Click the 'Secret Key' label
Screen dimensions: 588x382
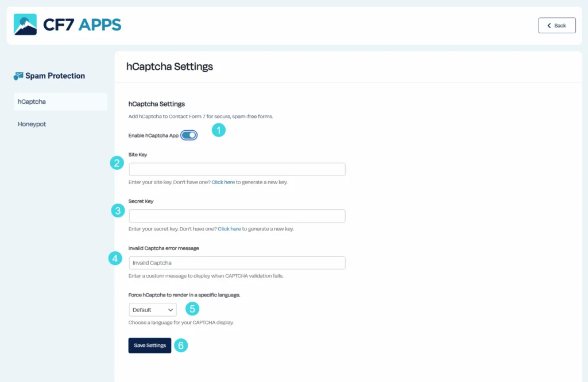141,201
